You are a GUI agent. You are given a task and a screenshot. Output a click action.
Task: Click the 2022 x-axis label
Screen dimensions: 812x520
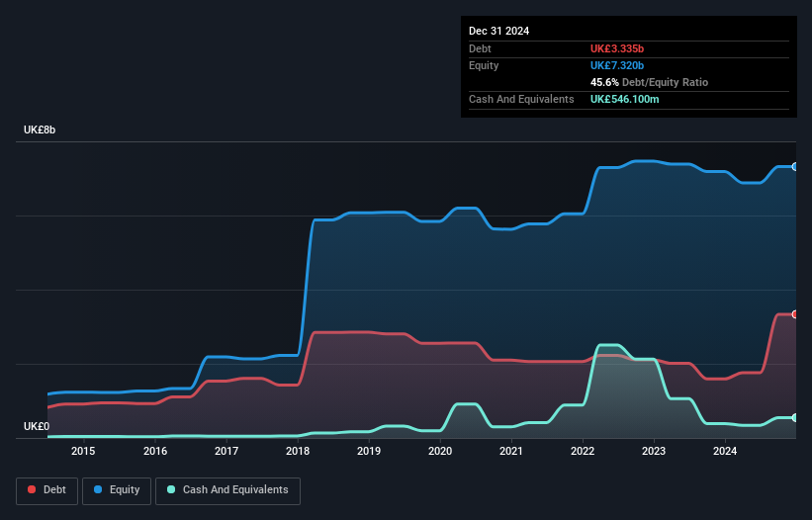coord(583,451)
